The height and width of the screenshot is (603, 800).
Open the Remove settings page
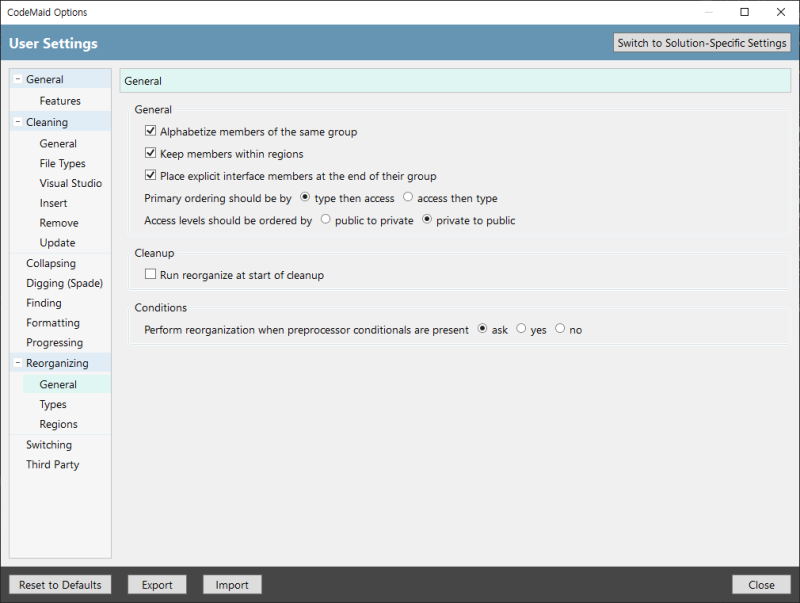tap(59, 223)
